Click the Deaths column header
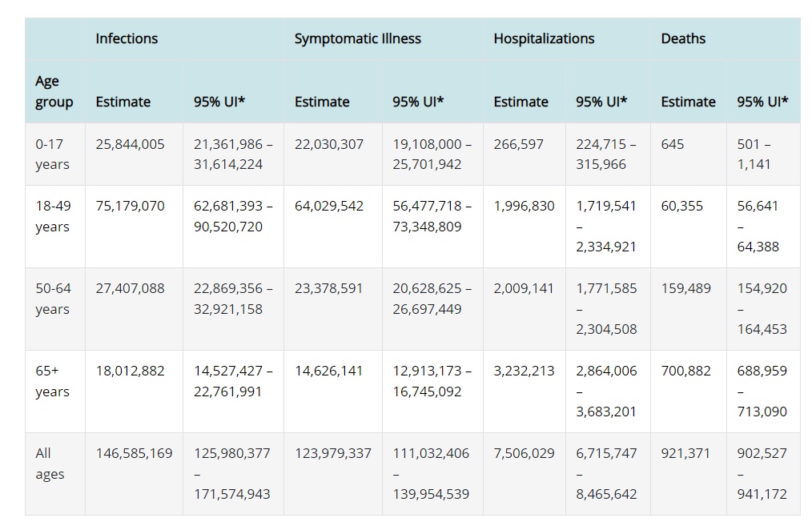 tap(683, 38)
